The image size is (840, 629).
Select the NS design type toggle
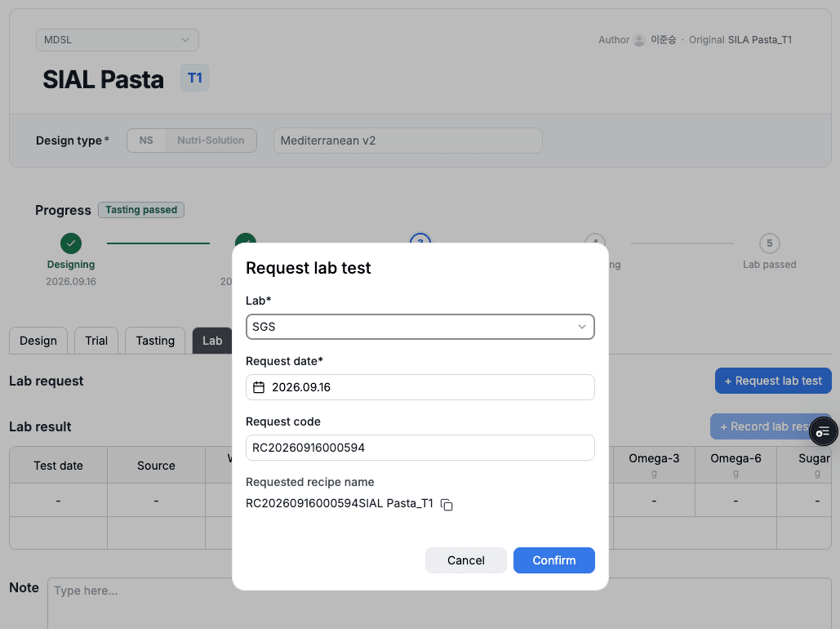coord(146,141)
